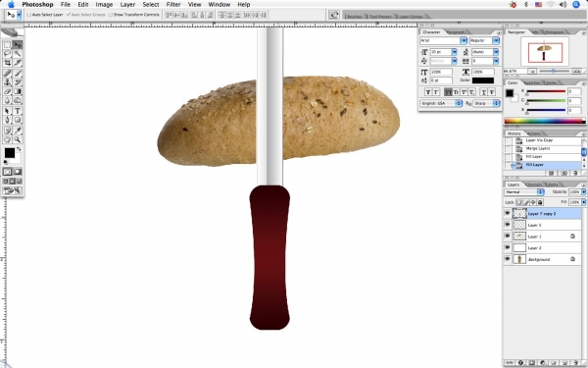Click the Character panel text Color swatch

point(483,80)
